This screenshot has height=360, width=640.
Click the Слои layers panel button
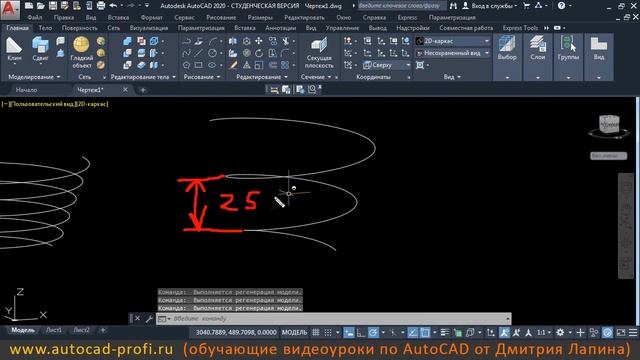tap(538, 57)
